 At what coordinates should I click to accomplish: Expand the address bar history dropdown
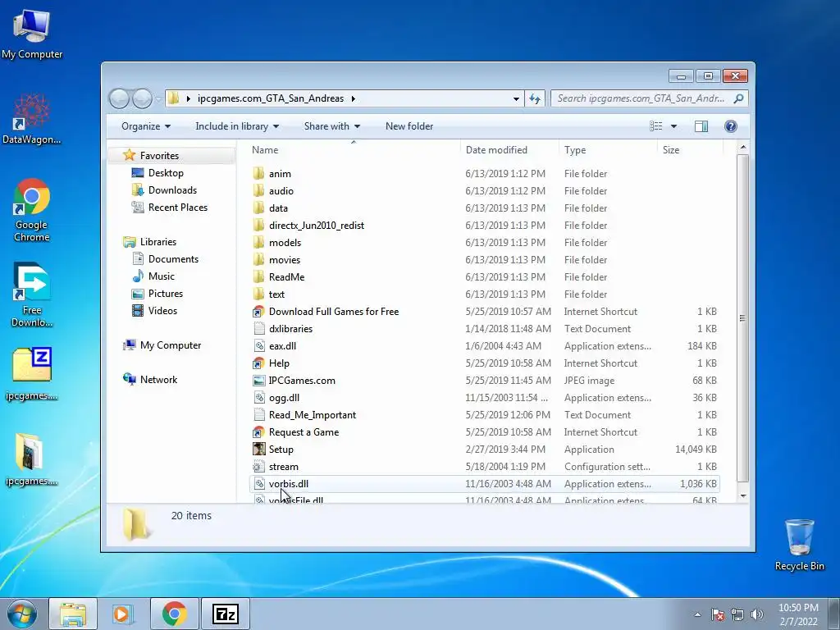click(x=516, y=98)
